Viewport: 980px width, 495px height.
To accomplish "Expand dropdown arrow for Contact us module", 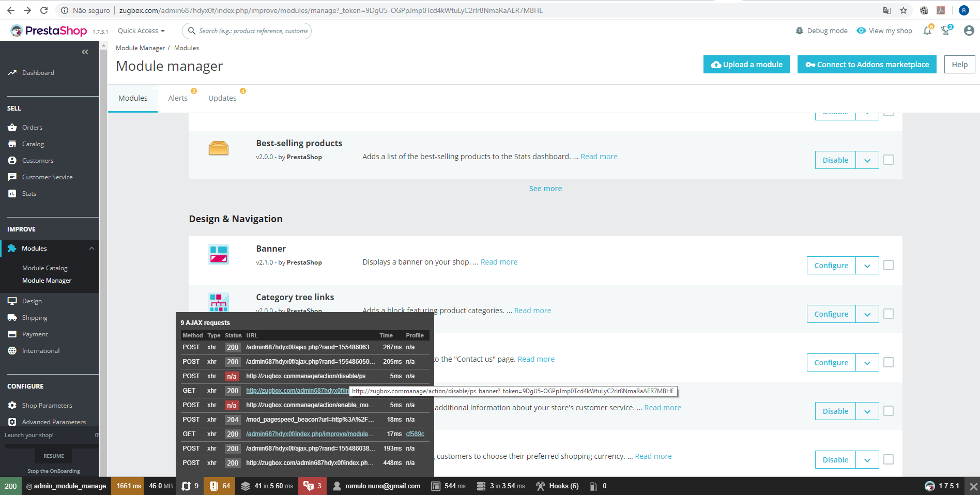I will pos(867,363).
